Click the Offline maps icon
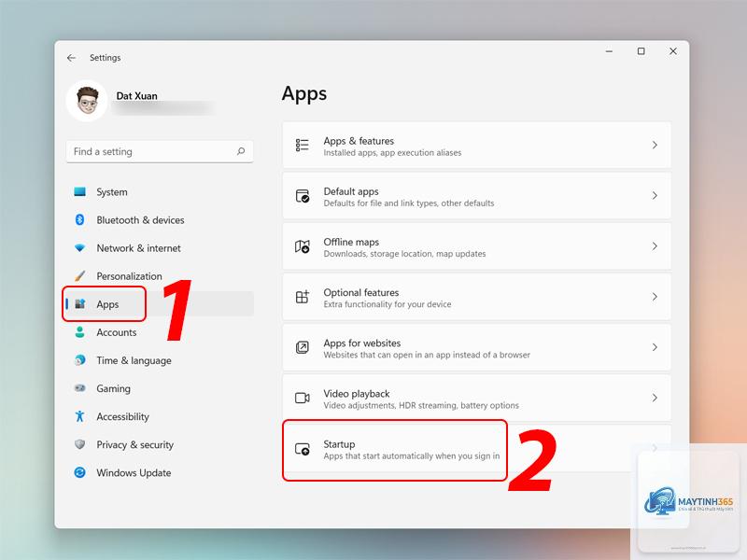 coord(303,246)
